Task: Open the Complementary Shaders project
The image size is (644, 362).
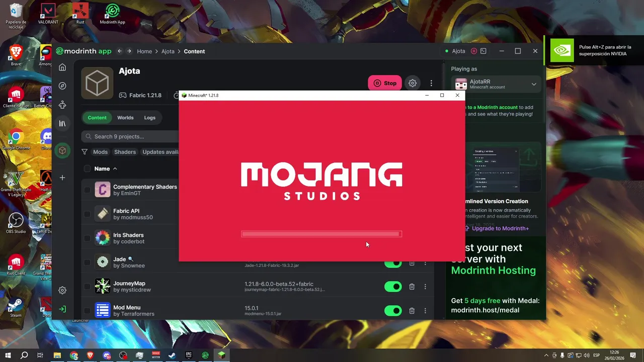Action: [x=145, y=187]
